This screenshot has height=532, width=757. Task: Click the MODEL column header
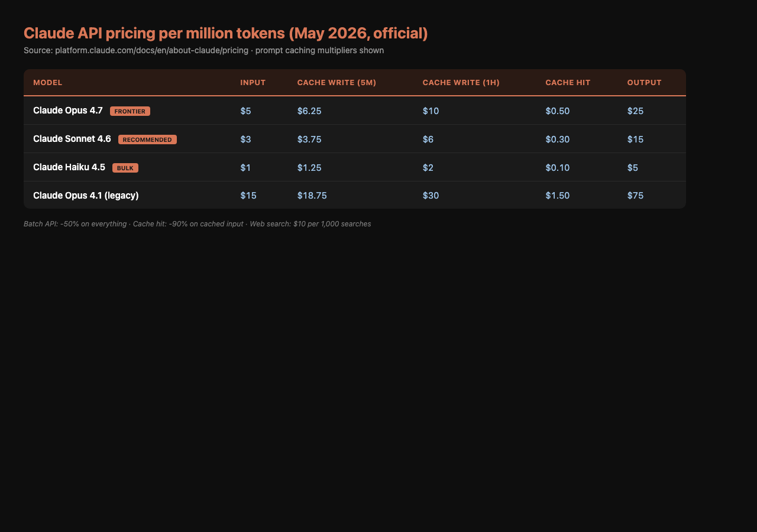[x=48, y=83]
